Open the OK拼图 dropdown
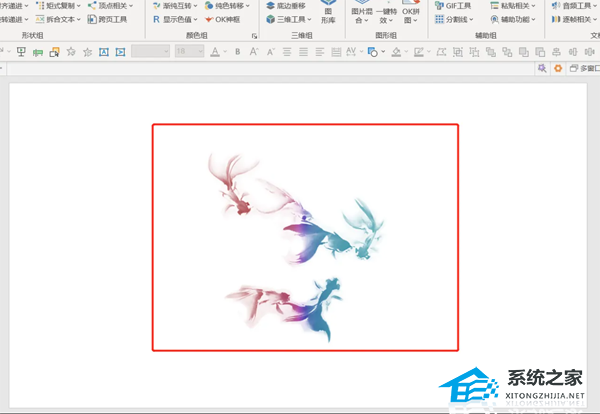 click(411, 13)
